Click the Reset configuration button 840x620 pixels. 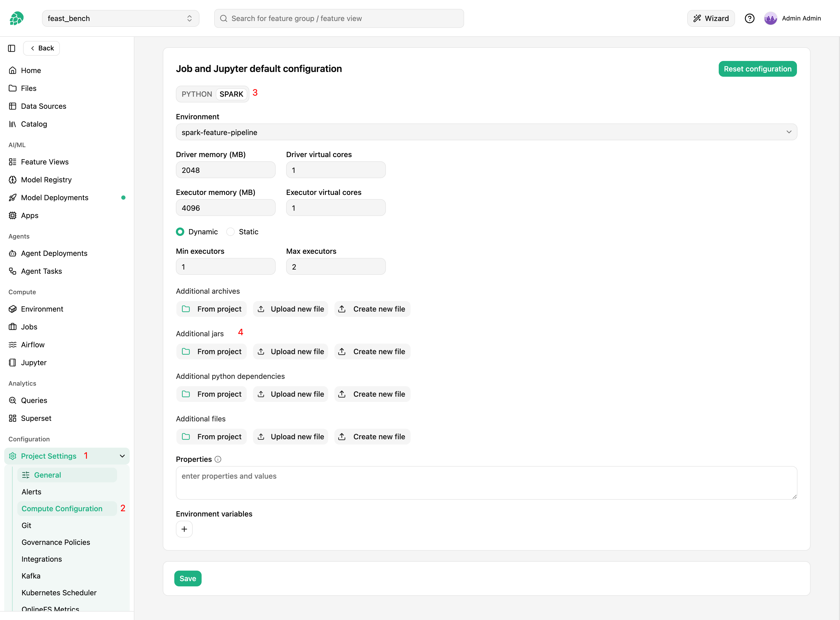pos(758,69)
